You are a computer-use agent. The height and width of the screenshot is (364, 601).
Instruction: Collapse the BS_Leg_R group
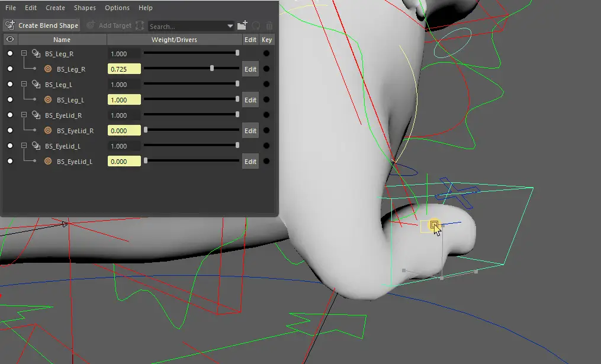(24, 54)
